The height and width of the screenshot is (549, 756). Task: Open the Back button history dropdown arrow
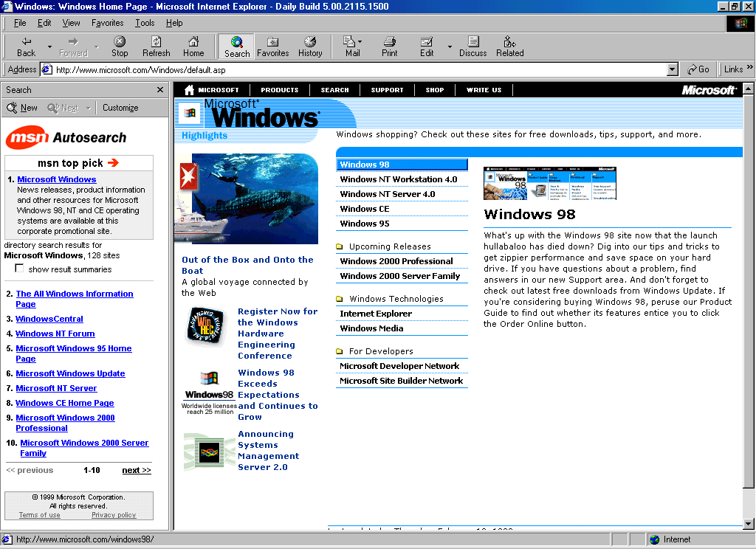pos(49,46)
